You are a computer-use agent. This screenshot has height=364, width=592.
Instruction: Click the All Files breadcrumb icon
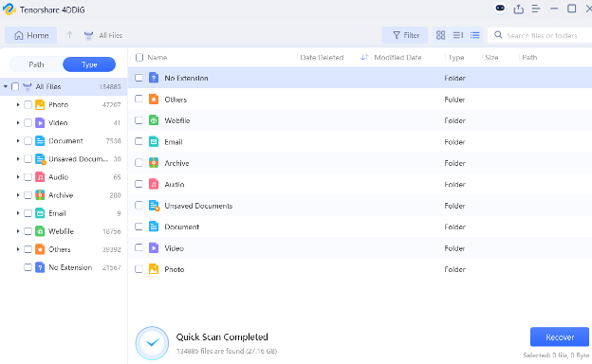tap(88, 35)
